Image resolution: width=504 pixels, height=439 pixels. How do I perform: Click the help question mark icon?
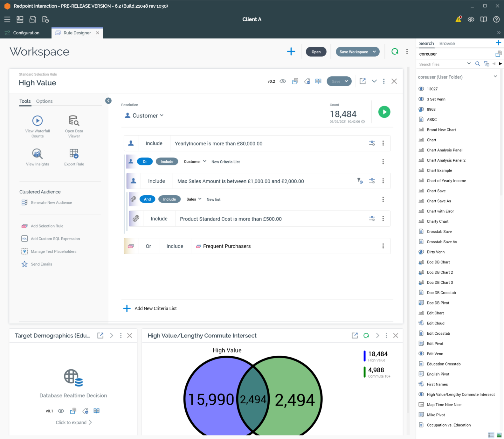click(x=496, y=19)
